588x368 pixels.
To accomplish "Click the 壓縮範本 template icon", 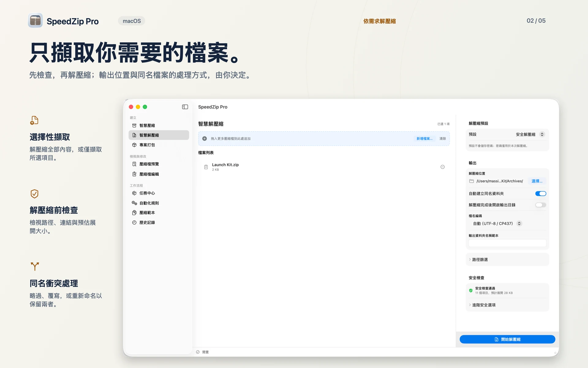I will 134,213.
